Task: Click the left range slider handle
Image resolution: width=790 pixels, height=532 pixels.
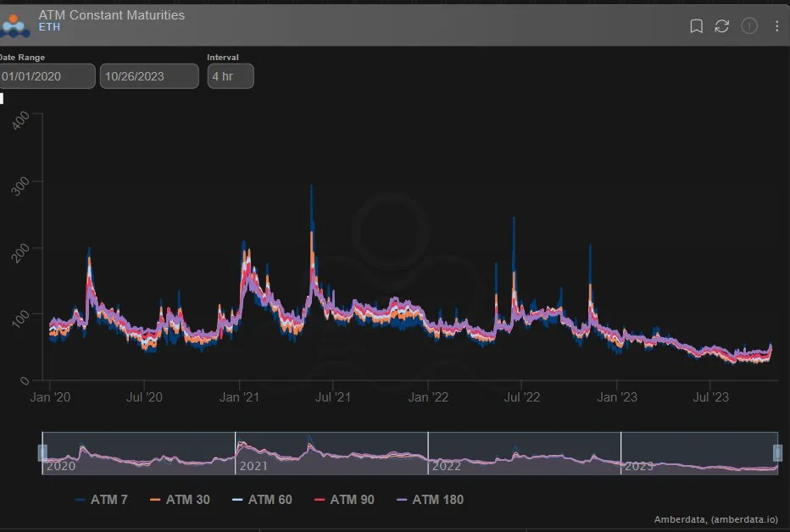Action: click(43, 453)
